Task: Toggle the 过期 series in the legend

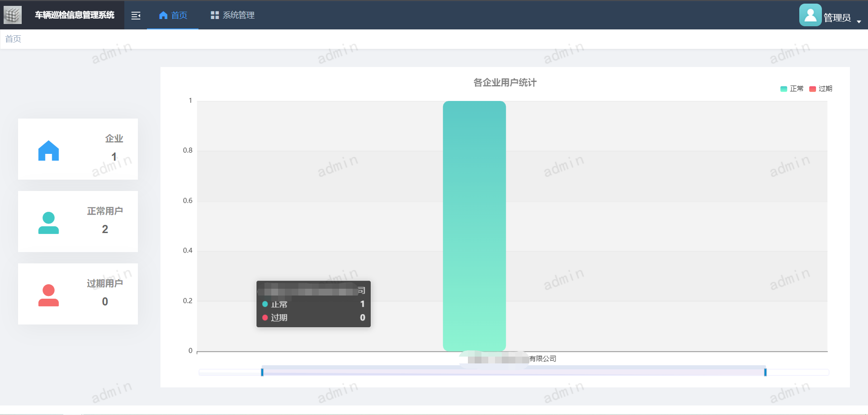Action: pos(821,89)
